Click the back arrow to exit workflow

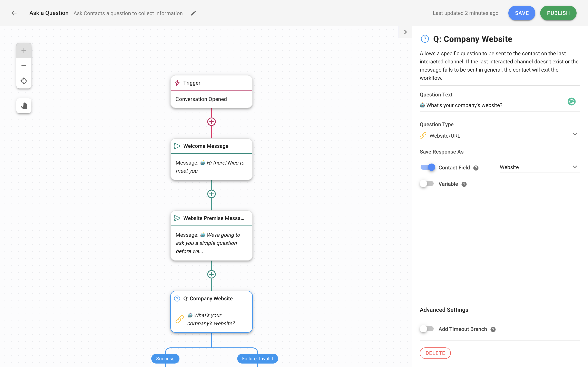click(x=14, y=13)
